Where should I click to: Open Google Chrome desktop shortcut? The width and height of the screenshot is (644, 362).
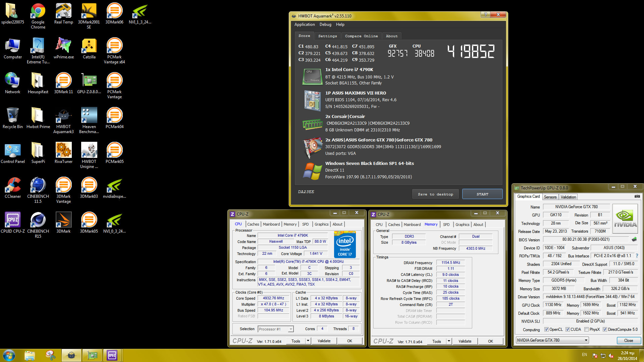38,16
